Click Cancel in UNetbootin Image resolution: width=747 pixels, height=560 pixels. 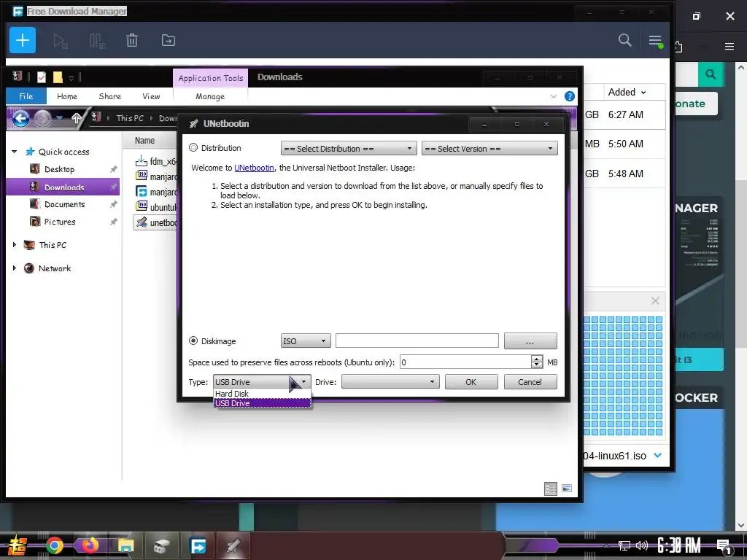tap(530, 382)
